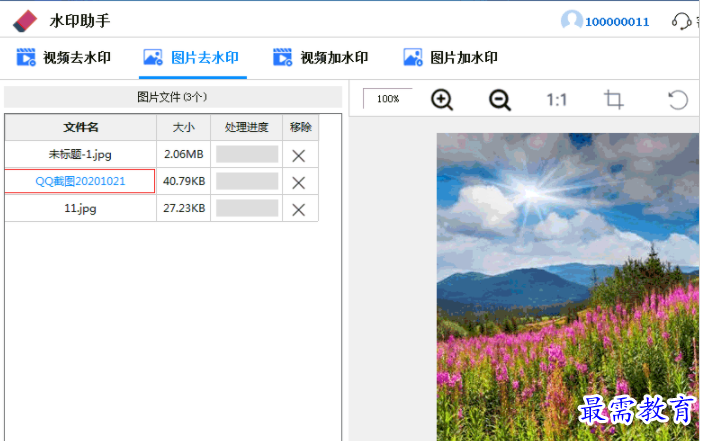Select file QQ截图20201021 in the list
This screenshot has width=702, height=441.
coord(80,181)
